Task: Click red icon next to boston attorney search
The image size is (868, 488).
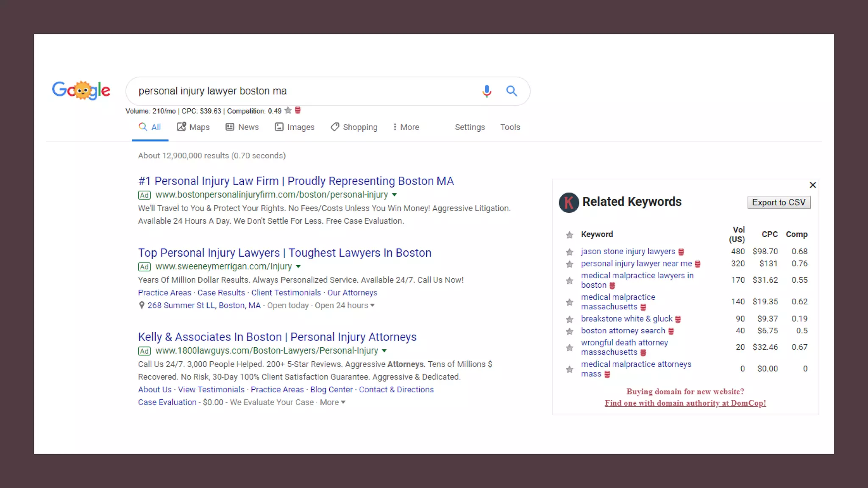Action: [671, 331]
